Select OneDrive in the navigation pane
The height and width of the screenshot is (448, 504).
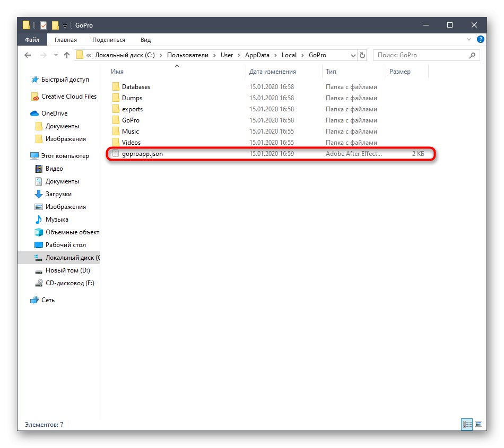coord(54,113)
